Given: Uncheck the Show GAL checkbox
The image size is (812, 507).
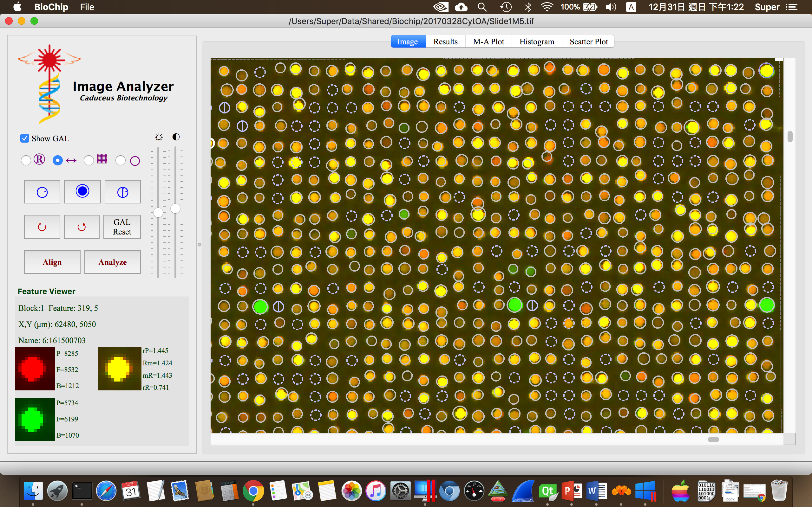Looking at the screenshot, I should tap(25, 138).
